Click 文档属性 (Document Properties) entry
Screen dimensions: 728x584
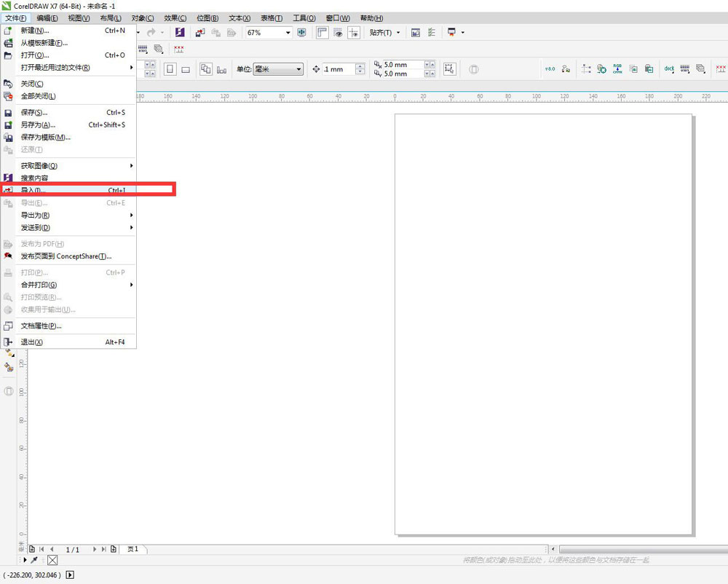pyautogui.click(x=41, y=326)
